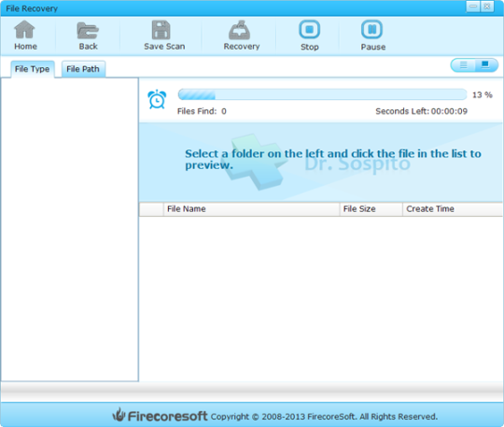Click the blank checkbox column header

151,209
